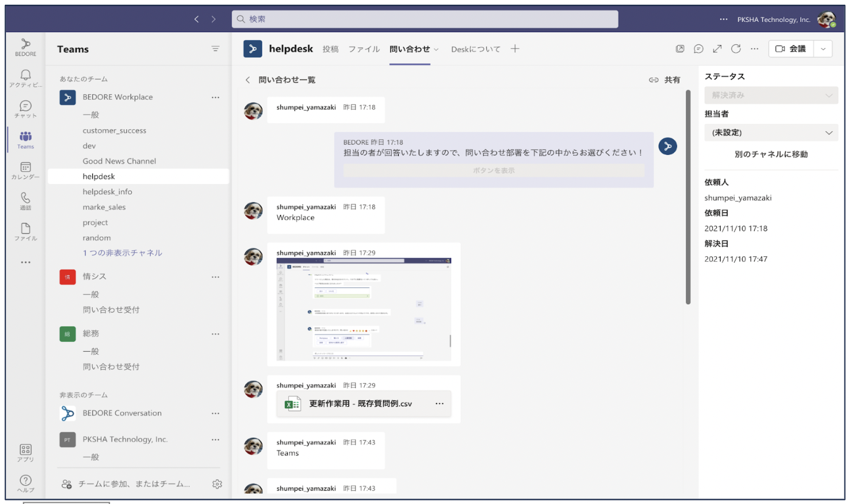The image size is (850, 504).
Task: Select the project channel
Action: (138, 223)
